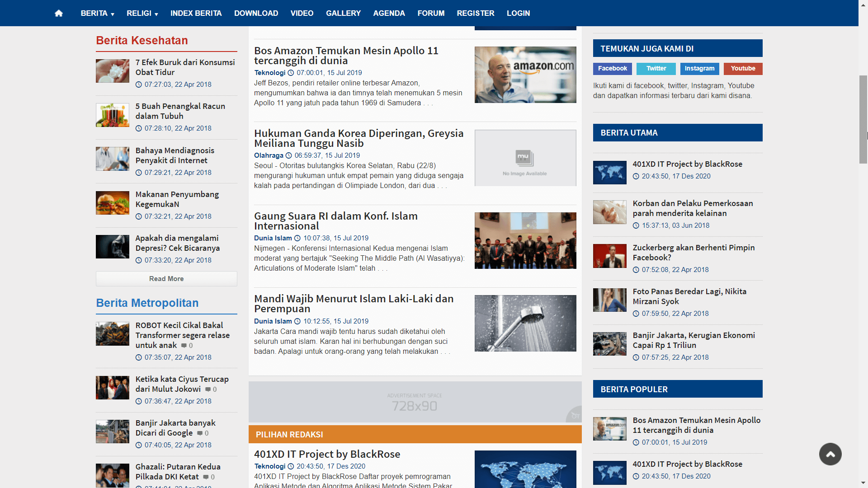Click the clock icon beside the Bos Amazon timestamp
Image resolution: width=868 pixels, height=488 pixels.
[x=291, y=73]
